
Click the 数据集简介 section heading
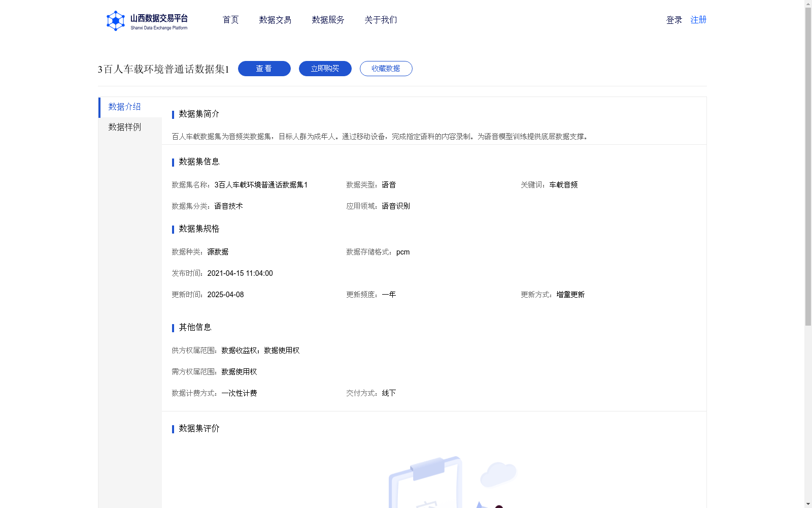199,114
